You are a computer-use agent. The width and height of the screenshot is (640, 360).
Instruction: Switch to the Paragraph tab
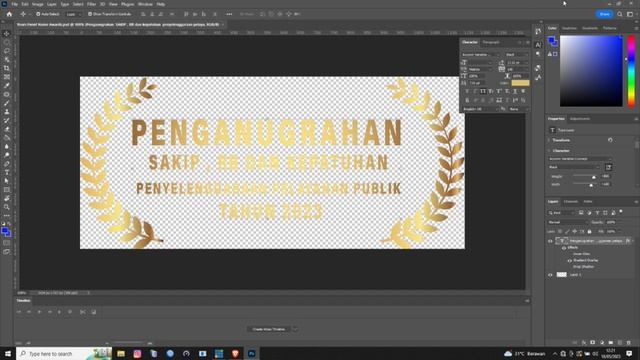pyautogui.click(x=491, y=42)
